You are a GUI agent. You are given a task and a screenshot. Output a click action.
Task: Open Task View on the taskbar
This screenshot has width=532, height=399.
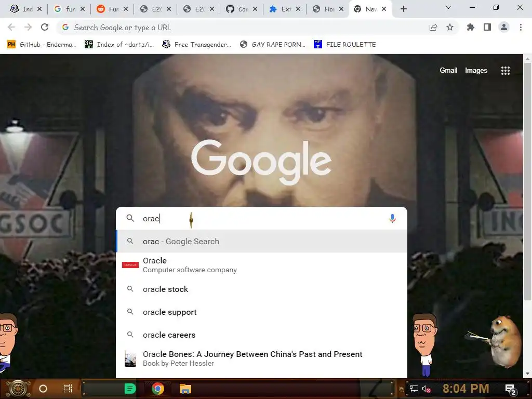68,389
